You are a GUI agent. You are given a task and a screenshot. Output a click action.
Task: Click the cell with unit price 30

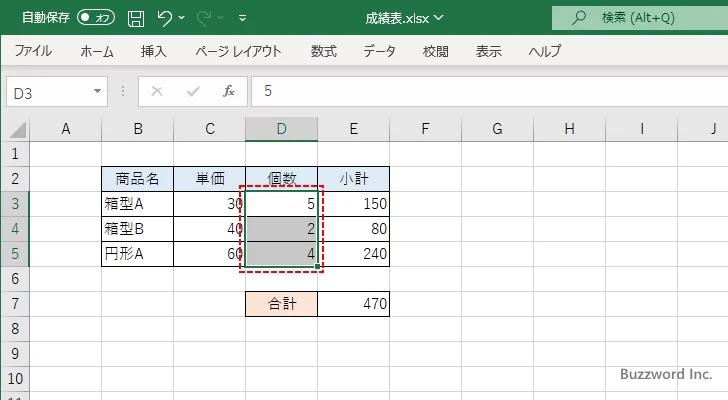[209, 204]
